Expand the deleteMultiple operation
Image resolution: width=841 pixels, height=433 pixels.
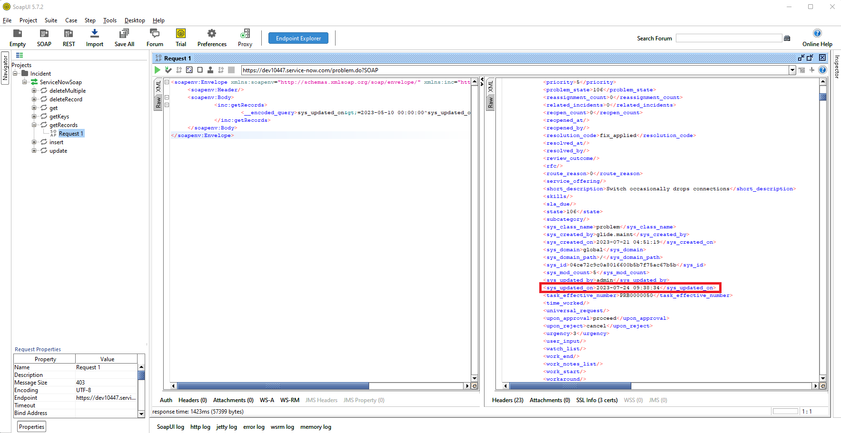click(34, 91)
